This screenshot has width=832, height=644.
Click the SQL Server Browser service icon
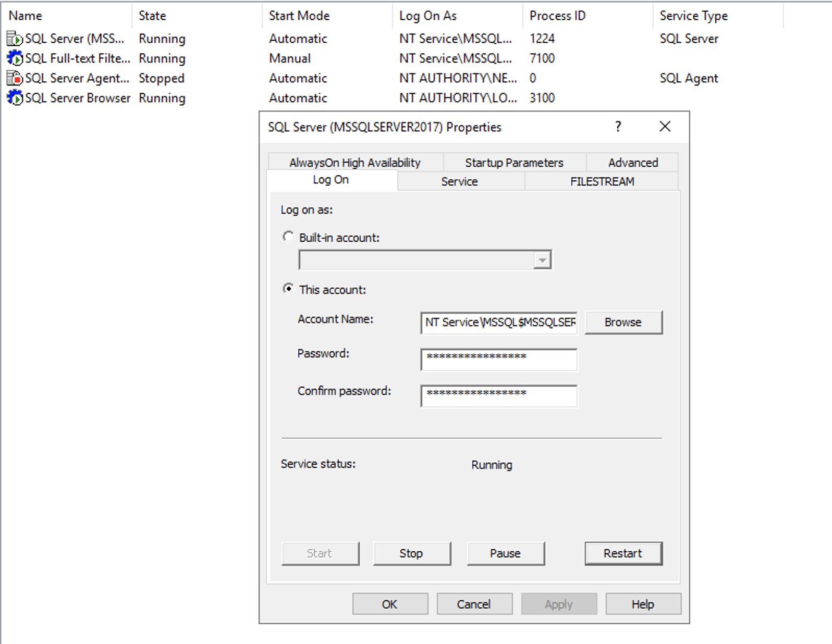click(x=15, y=98)
